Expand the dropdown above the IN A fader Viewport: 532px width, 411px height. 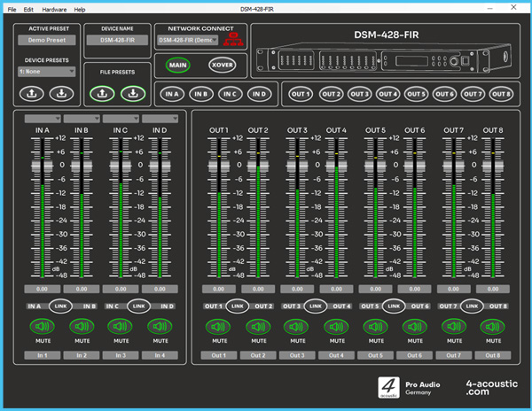(x=43, y=119)
